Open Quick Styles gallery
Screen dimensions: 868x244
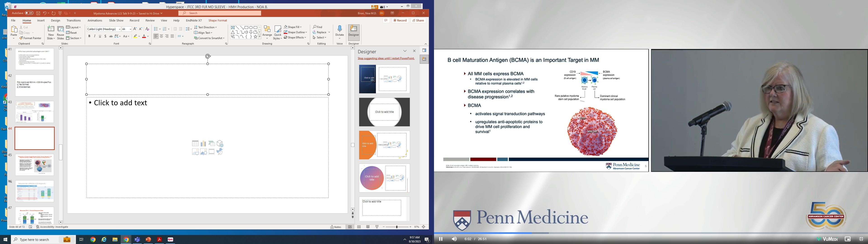coord(277,32)
